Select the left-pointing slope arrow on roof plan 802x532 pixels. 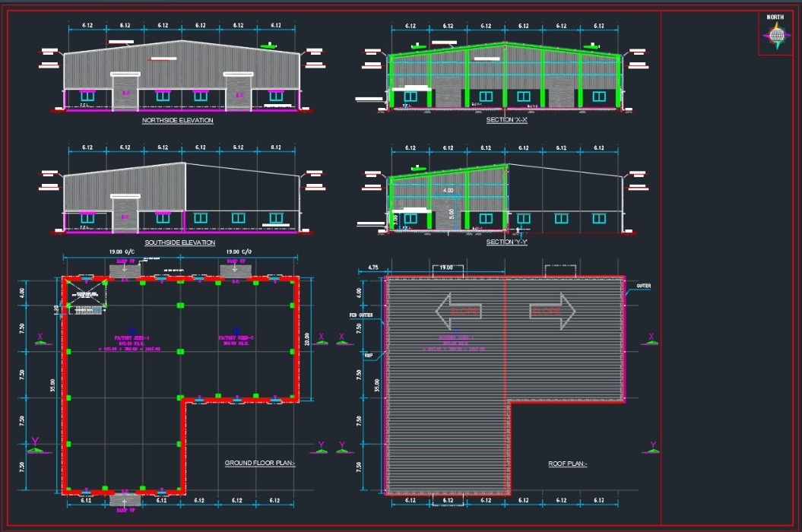pyautogui.click(x=461, y=311)
